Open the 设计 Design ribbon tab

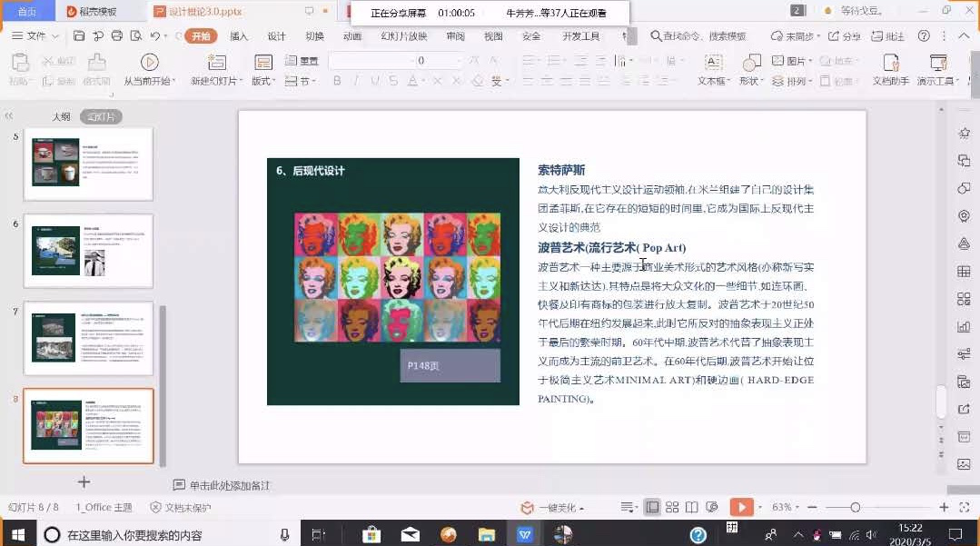pos(276,36)
